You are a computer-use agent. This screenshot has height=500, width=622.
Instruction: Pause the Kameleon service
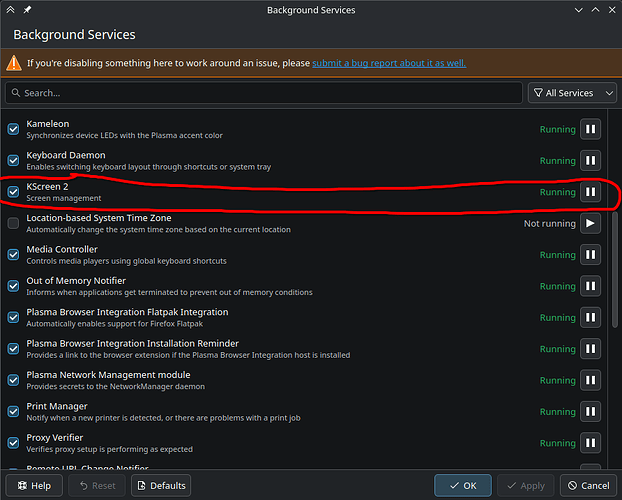[590, 129]
